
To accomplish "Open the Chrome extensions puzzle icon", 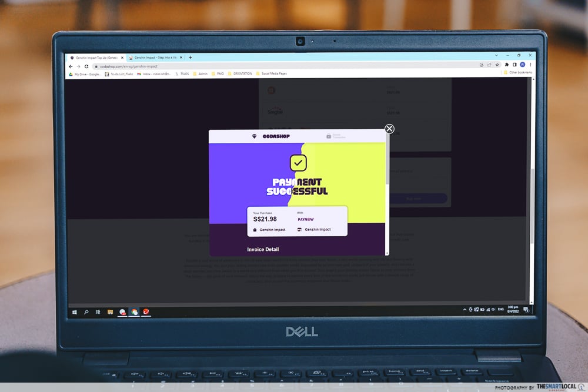I will (506, 65).
